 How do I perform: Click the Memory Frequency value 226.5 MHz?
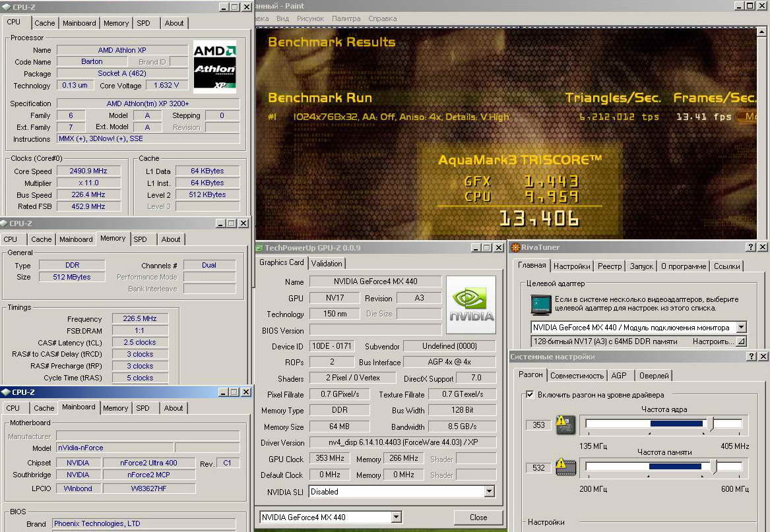point(140,318)
